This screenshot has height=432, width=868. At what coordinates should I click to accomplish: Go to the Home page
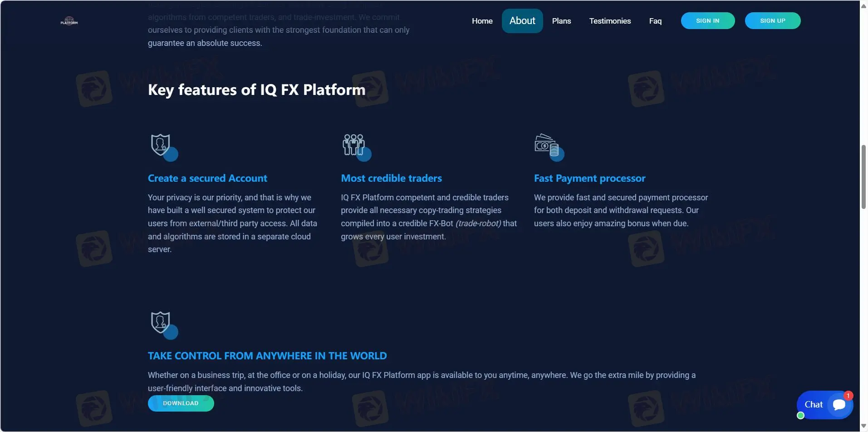click(x=482, y=21)
